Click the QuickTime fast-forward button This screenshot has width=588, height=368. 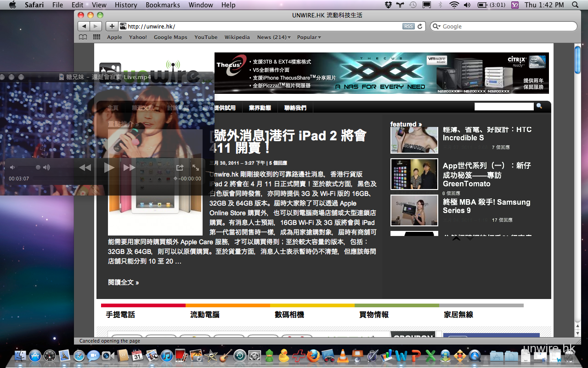pyautogui.click(x=129, y=167)
